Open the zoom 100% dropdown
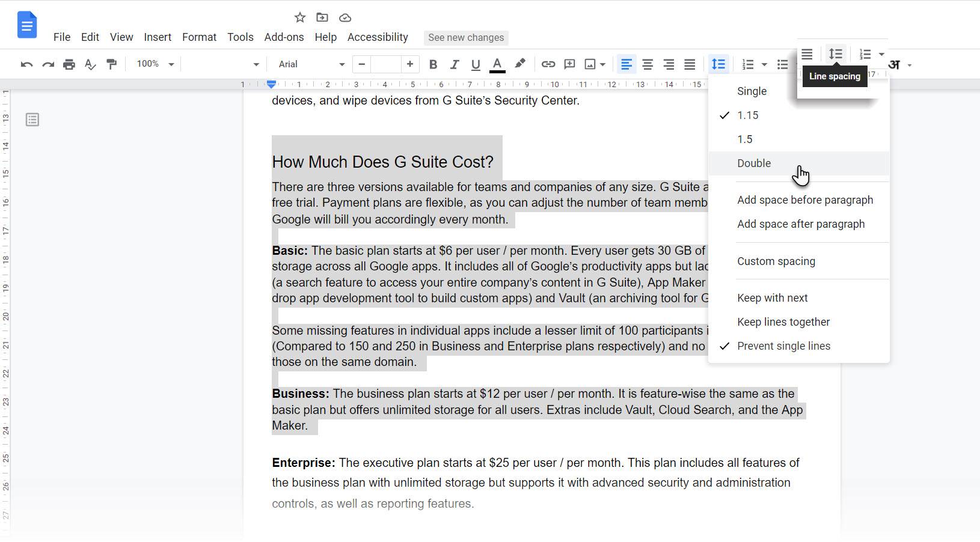The image size is (980, 542). [155, 64]
